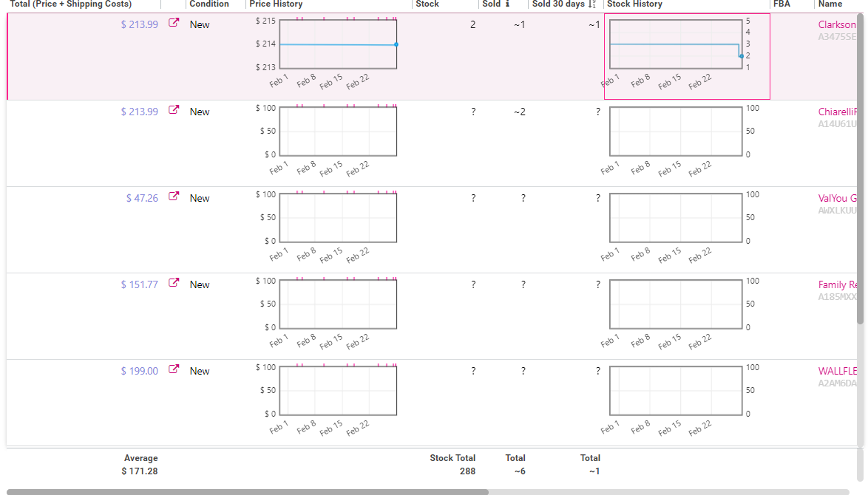Click Total (Price + Shipping Costs) column header
This screenshot has width=868, height=495.
[x=71, y=4]
